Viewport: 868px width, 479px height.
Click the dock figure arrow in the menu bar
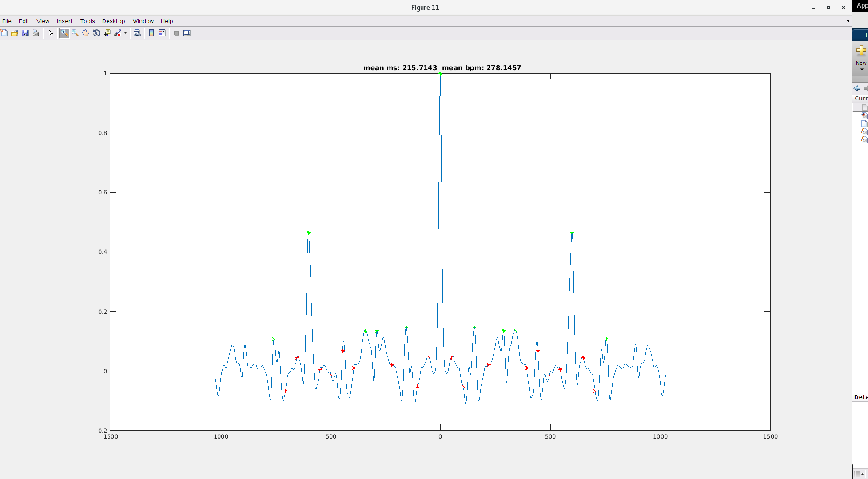[847, 21]
